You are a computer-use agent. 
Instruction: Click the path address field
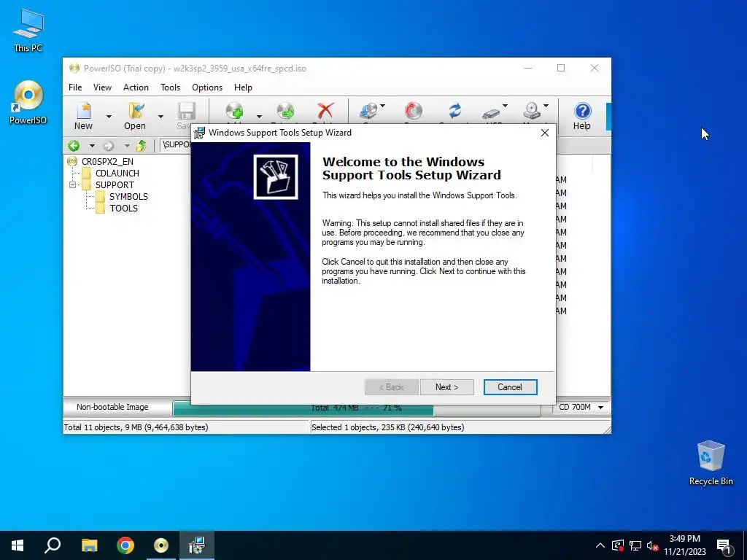point(175,144)
